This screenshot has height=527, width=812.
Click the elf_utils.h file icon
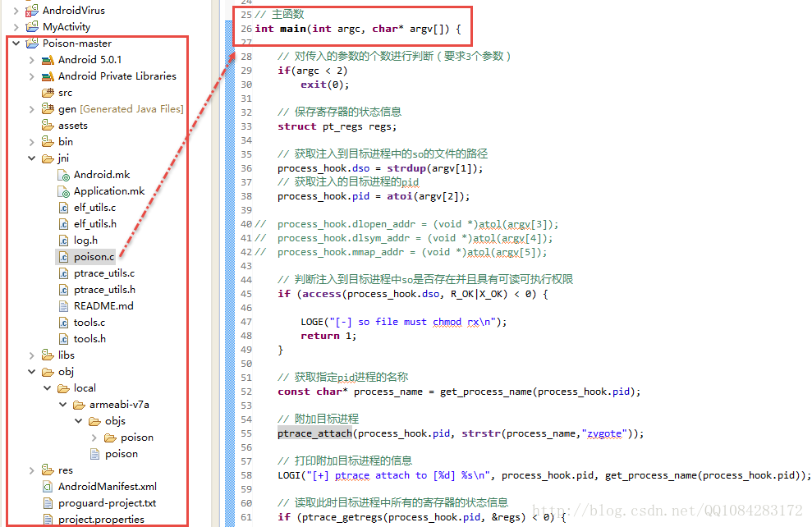click(x=63, y=224)
